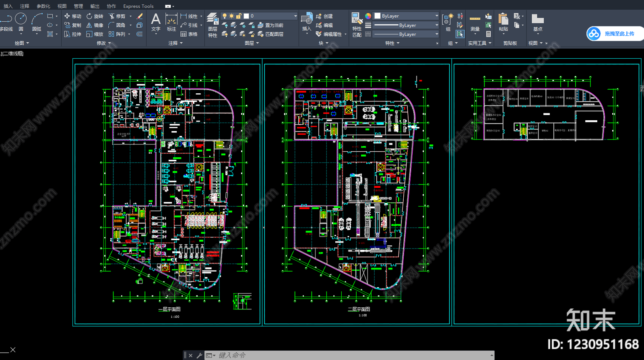Click the object color wheel icon
The height and width of the screenshot is (360, 644).
pyautogui.click(x=368, y=16)
